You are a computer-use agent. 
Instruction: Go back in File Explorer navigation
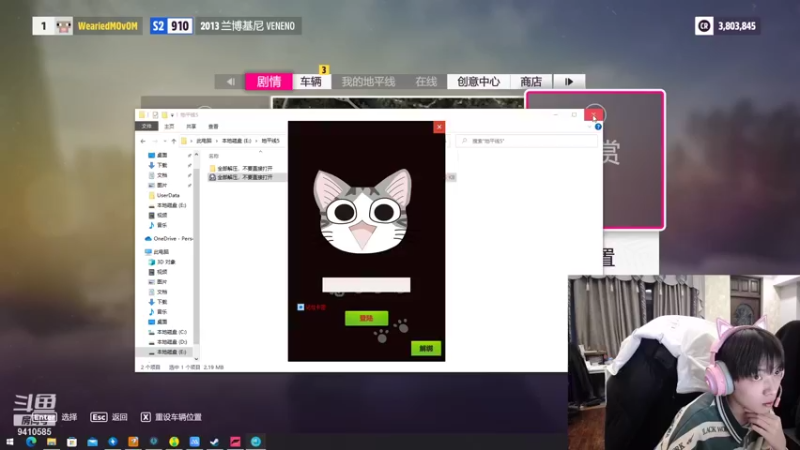click(x=143, y=141)
